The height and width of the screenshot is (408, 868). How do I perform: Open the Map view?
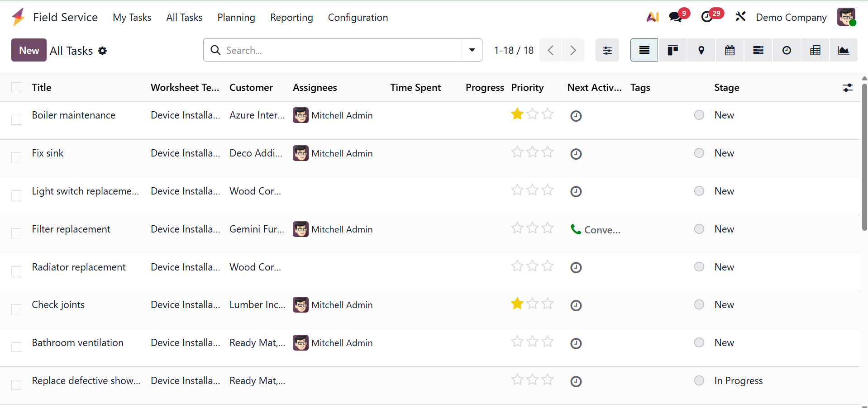tap(701, 50)
